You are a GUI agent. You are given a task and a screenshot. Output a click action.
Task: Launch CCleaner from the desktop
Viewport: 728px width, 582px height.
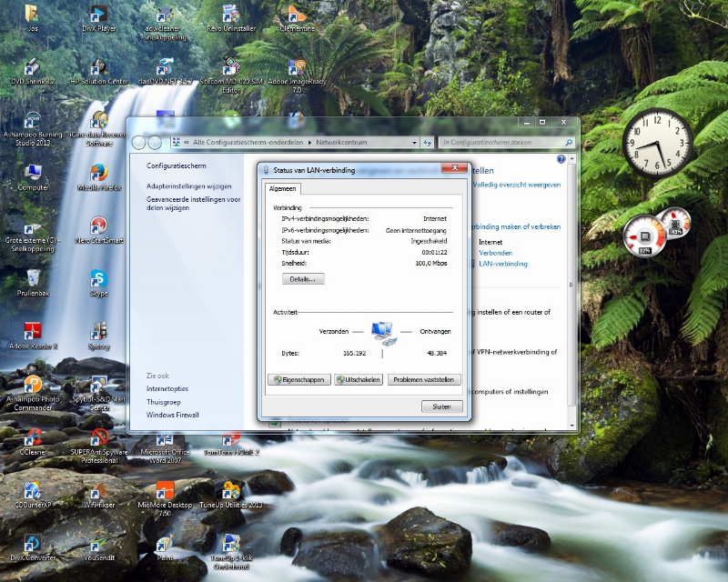(33, 436)
